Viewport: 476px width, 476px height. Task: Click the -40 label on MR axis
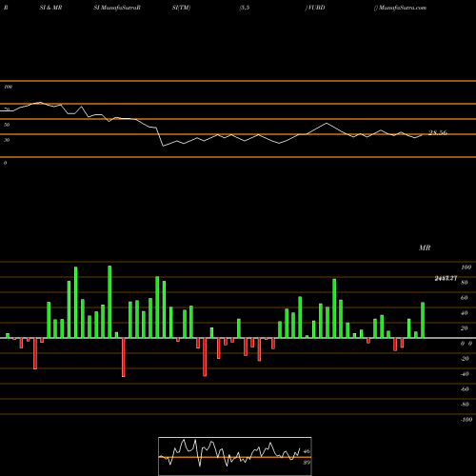click(465, 374)
